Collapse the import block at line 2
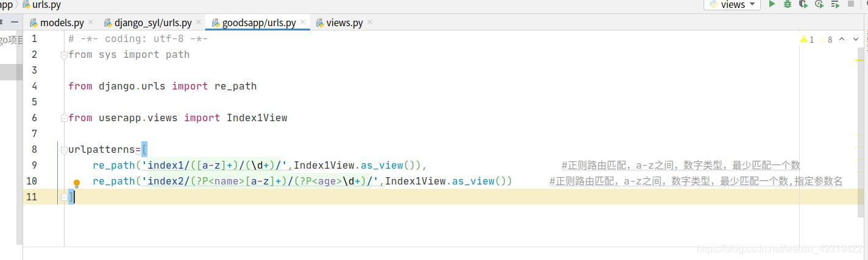This screenshot has height=260, width=868. (64, 55)
